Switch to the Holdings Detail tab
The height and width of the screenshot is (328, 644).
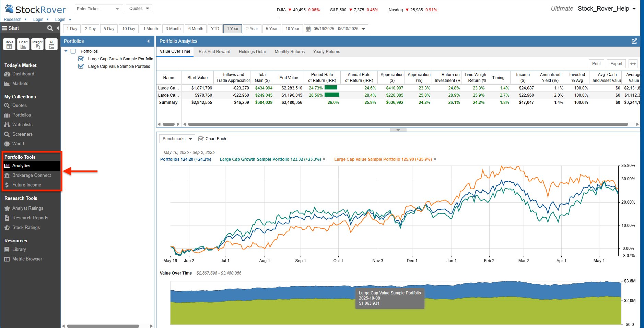tap(253, 52)
